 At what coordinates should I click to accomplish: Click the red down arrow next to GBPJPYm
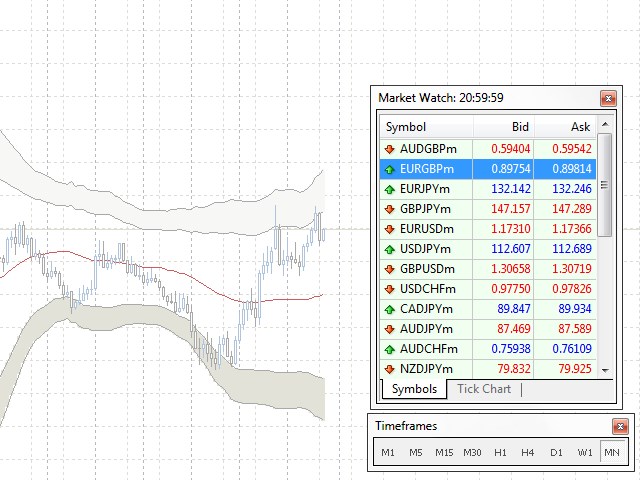tap(389, 209)
